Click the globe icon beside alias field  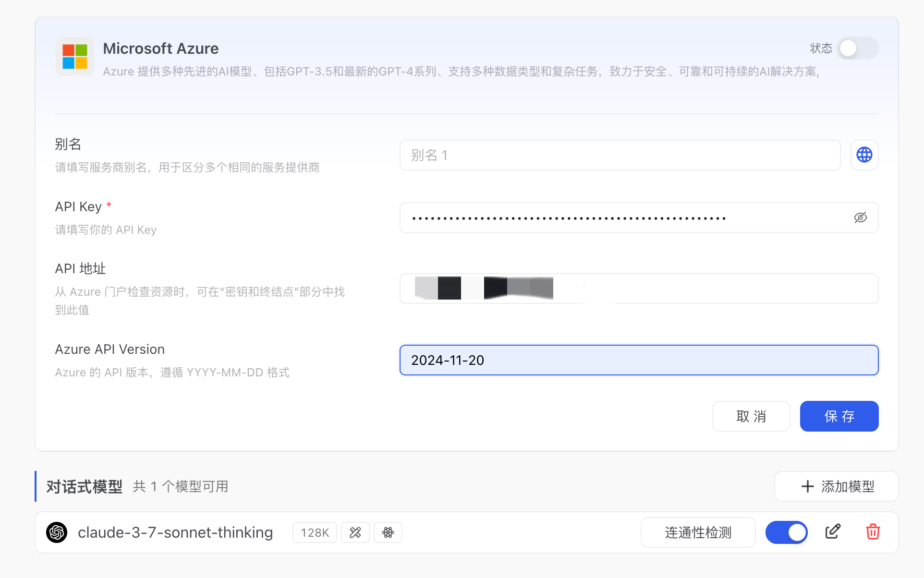click(x=864, y=155)
